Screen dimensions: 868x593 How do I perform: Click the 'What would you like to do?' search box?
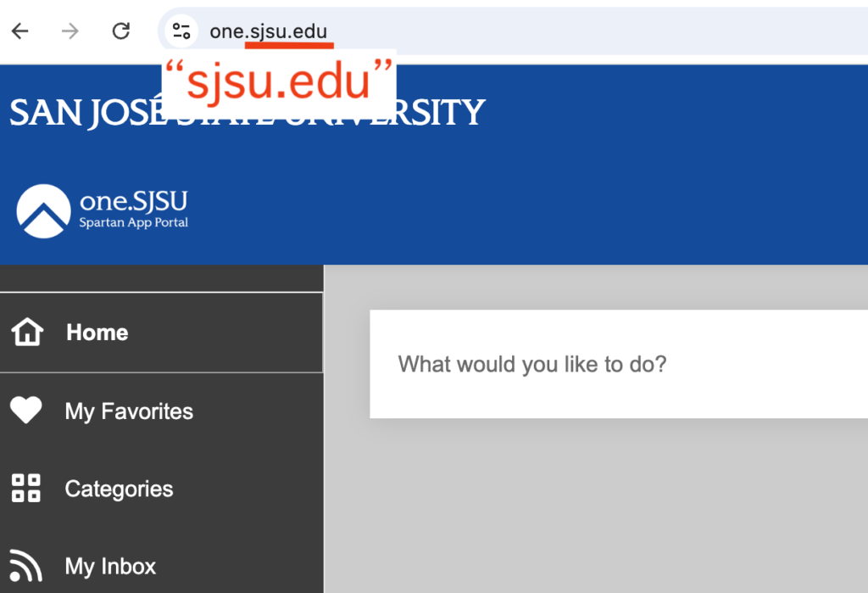(x=619, y=364)
